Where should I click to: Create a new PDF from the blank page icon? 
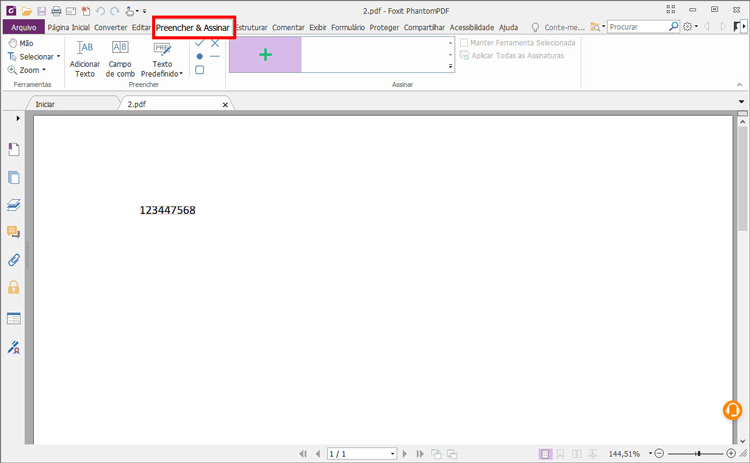86,11
